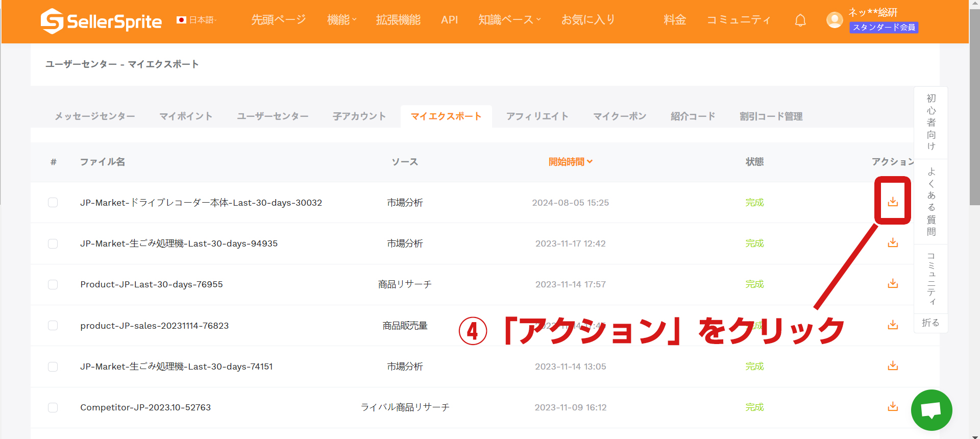This screenshot has width=980, height=439.
Task: Click the ライバル商品リサーチ source cell
Action: tap(405, 407)
